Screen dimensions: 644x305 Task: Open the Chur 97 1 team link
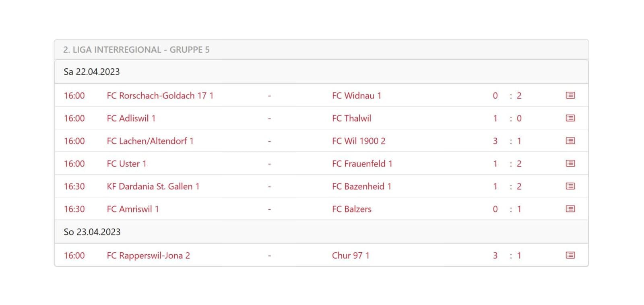click(x=350, y=256)
